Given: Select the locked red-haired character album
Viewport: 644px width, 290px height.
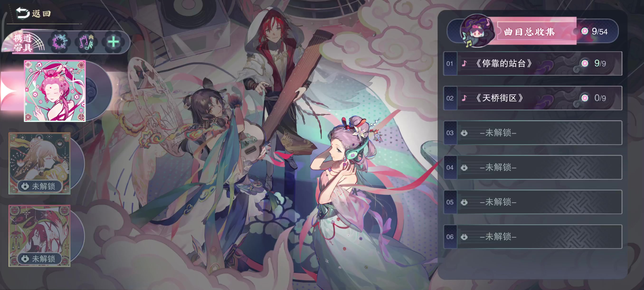Looking at the screenshot, I should pyautogui.click(x=39, y=236).
